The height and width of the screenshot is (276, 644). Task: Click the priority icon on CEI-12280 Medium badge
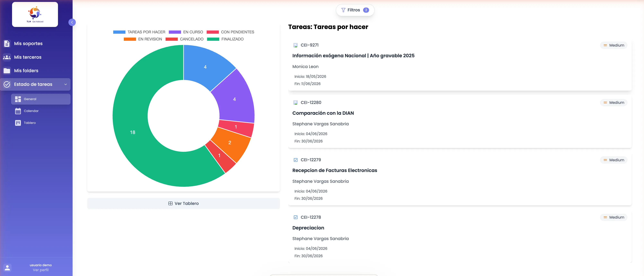(x=605, y=103)
